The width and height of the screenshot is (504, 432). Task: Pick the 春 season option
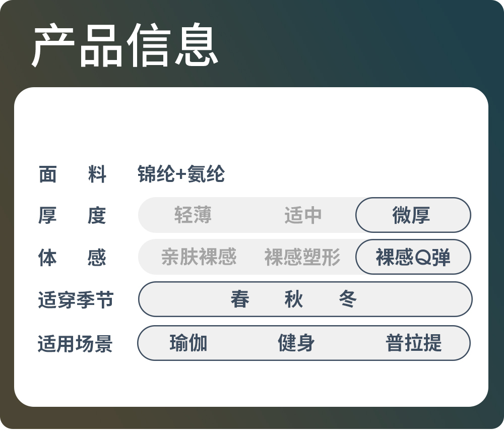[x=240, y=299]
